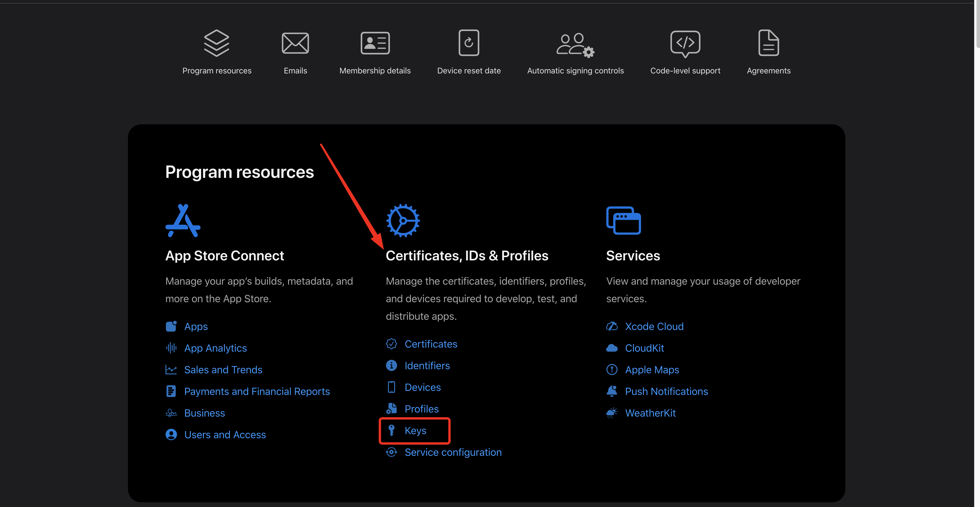Select the Program resources label in top navigation

(x=217, y=71)
